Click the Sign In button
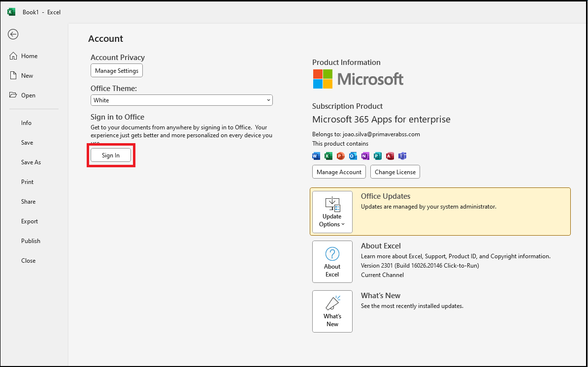This screenshot has width=588, height=367. pyautogui.click(x=111, y=155)
